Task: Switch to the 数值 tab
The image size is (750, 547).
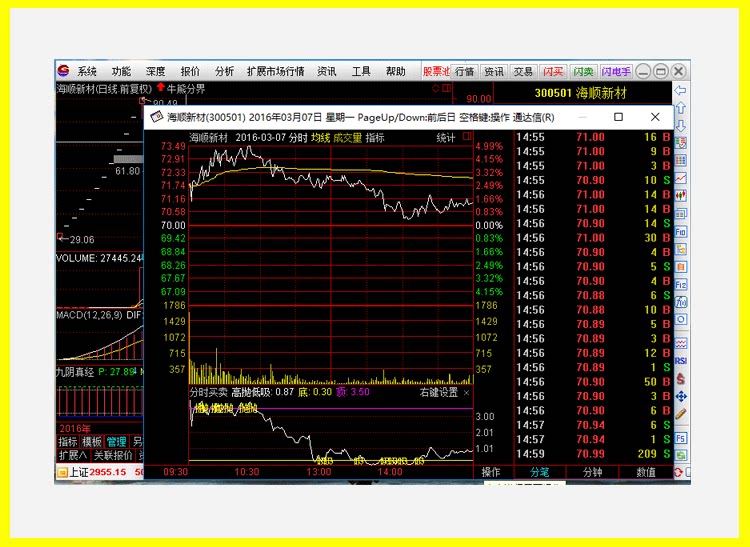Action: 646,472
